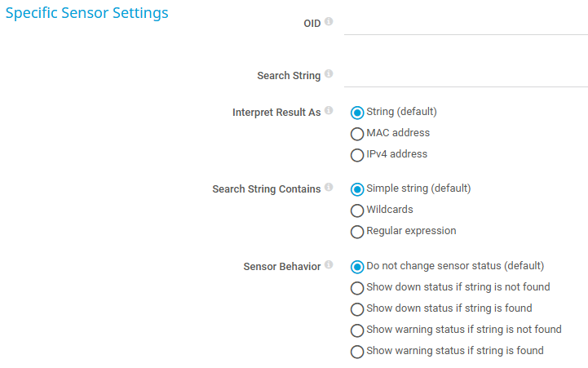Click the Specific Sensor Settings heading
This screenshot has height=368, width=588.
pyautogui.click(x=87, y=13)
